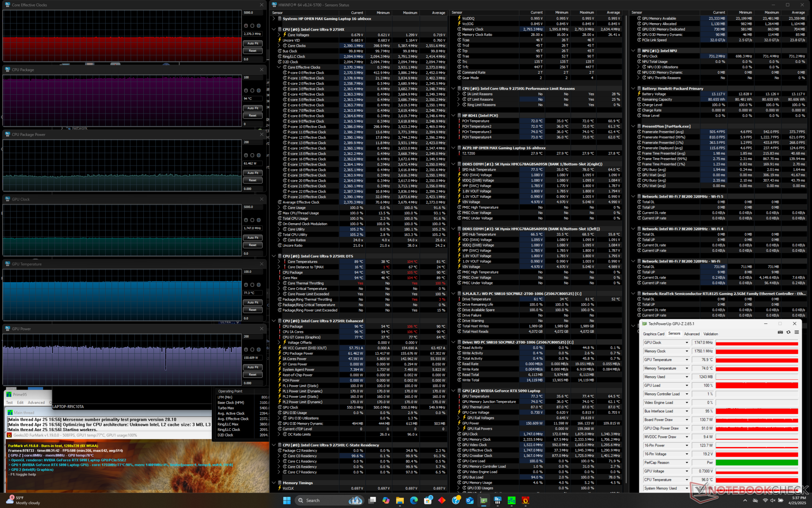Click Auto Fit in the CPU Package graph

252,108
